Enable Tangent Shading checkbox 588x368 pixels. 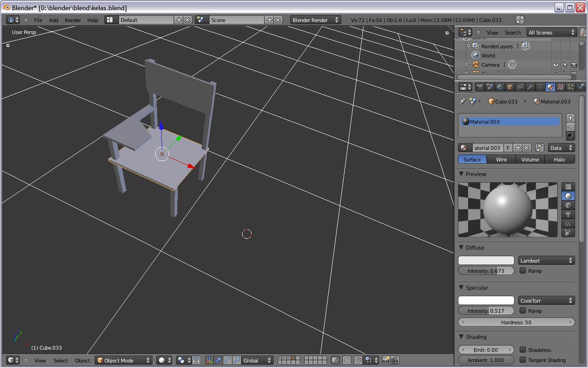[523, 360]
